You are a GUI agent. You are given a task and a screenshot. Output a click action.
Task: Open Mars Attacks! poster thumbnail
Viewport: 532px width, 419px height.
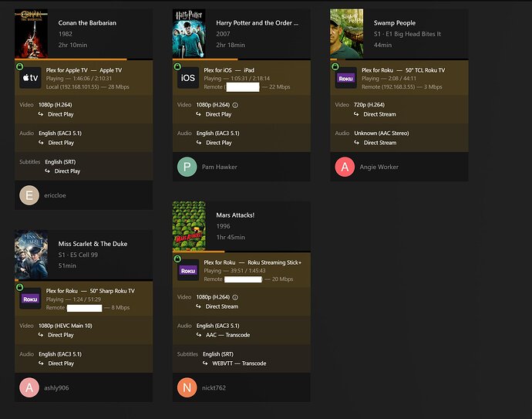click(189, 226)
